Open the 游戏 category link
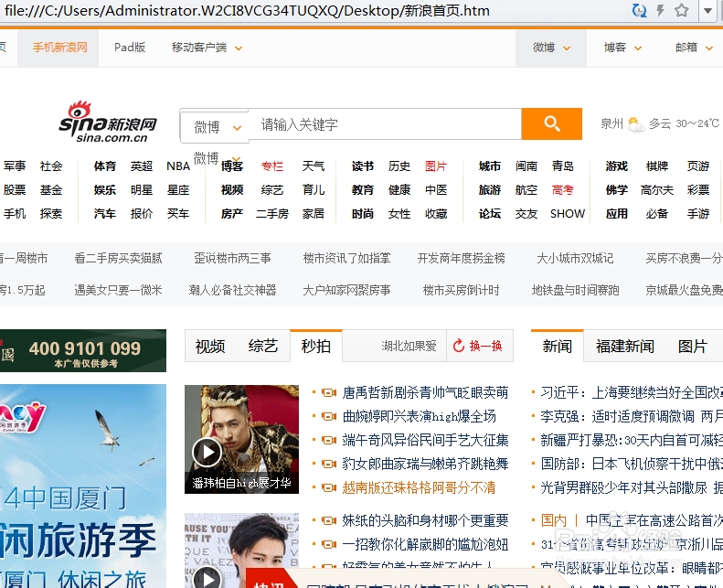The image size is (723, 588). coord(616,166)
